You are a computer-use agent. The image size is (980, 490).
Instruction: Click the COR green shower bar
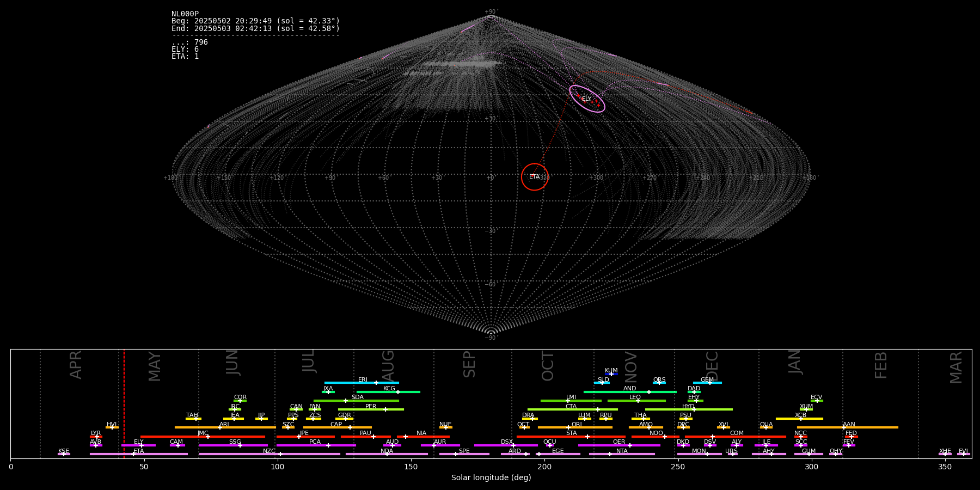(x=240, y=401)
